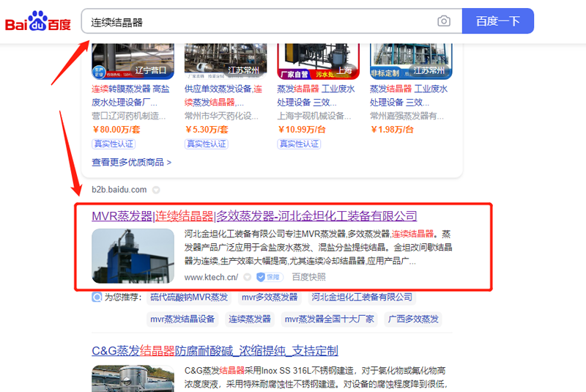
Task: Click the 百度一下 search button
Action: click(x=497, y=21)
